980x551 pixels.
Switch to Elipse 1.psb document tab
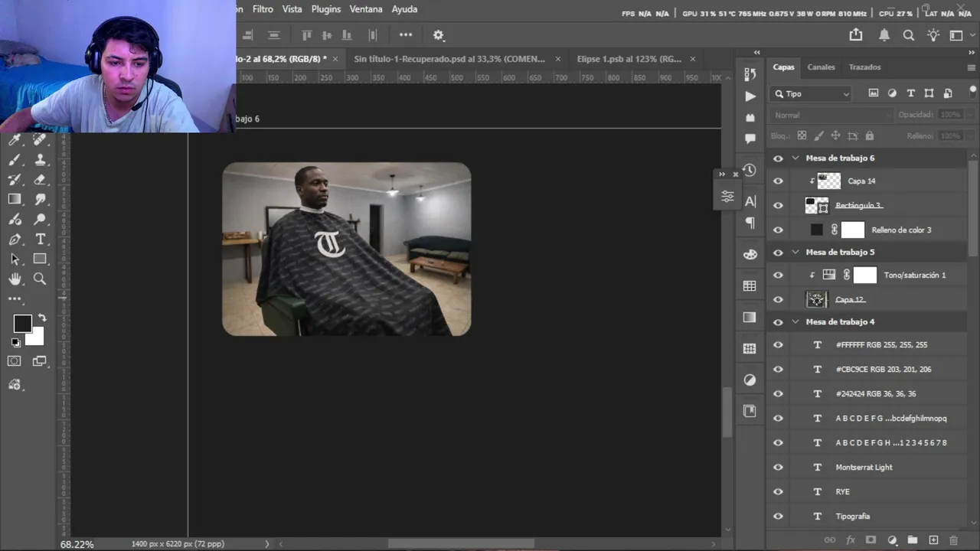[629, 59]
